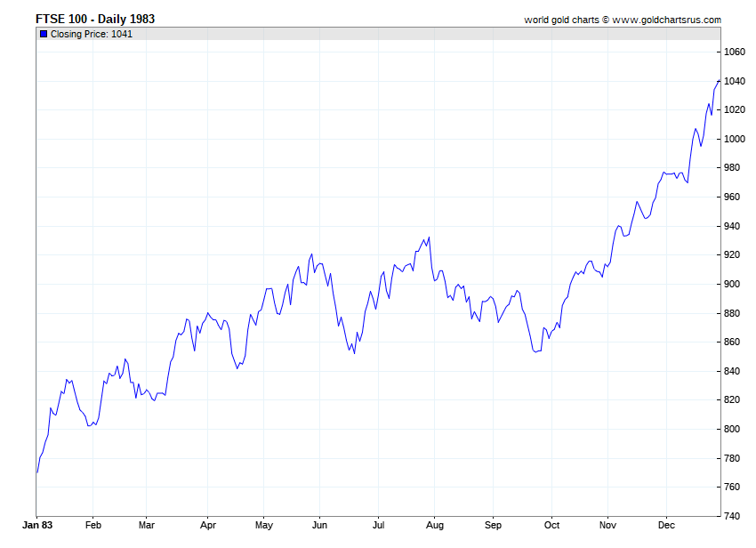Select the Feb label on the time axis
The image size is (756, 548).
point(92,525)
